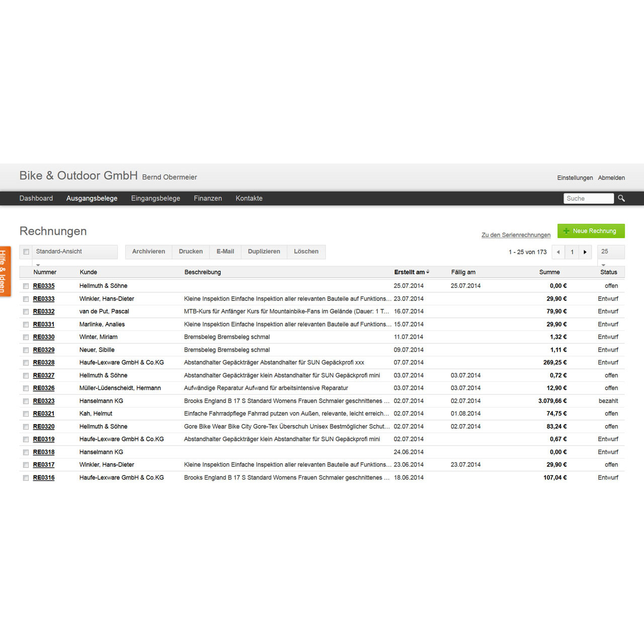Go to the Finanzen menu

pos(208,198)
